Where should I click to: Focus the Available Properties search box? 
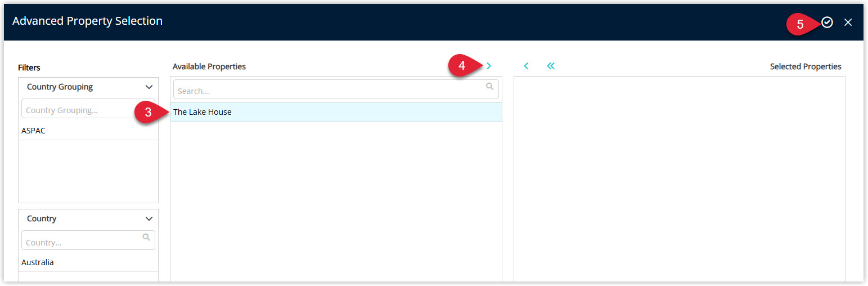click(x=336, y=90)
